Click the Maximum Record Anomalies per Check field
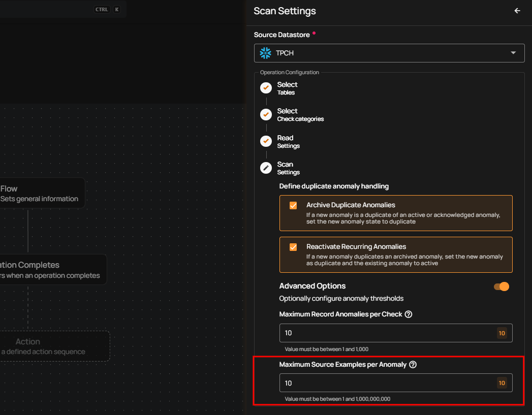Viewport: 532px width, 415px height. tap(386, 333)
